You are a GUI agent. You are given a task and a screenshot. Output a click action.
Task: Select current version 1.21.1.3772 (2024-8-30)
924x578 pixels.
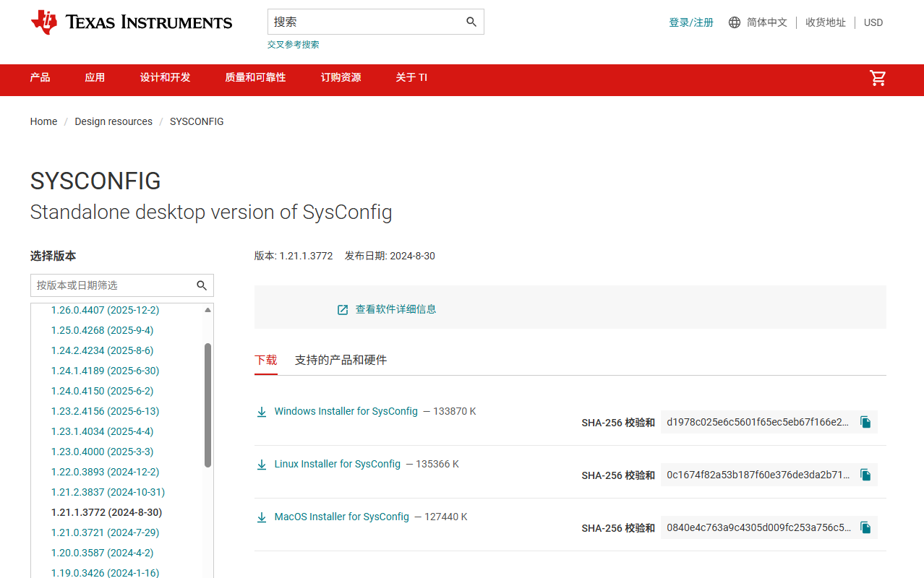click(x=106, y=512)
